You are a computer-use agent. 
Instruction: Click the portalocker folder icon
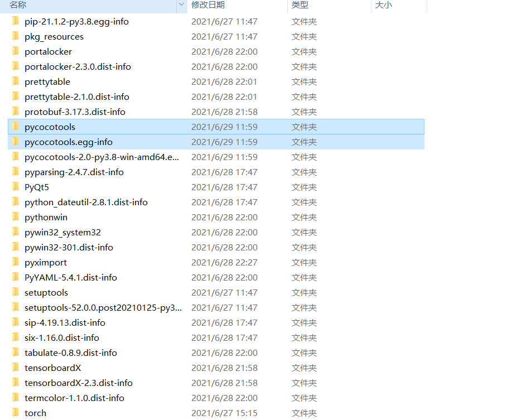[x=15, y=51]
